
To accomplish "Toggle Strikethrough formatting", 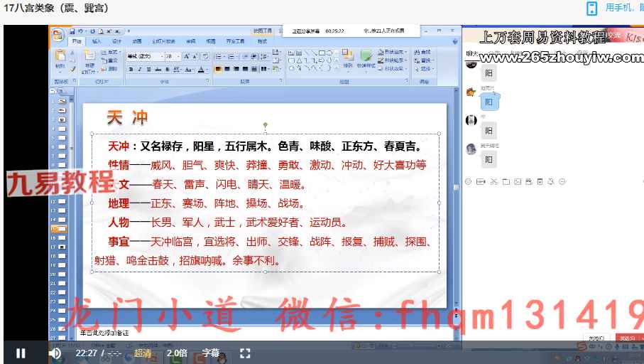I will 158,69.
